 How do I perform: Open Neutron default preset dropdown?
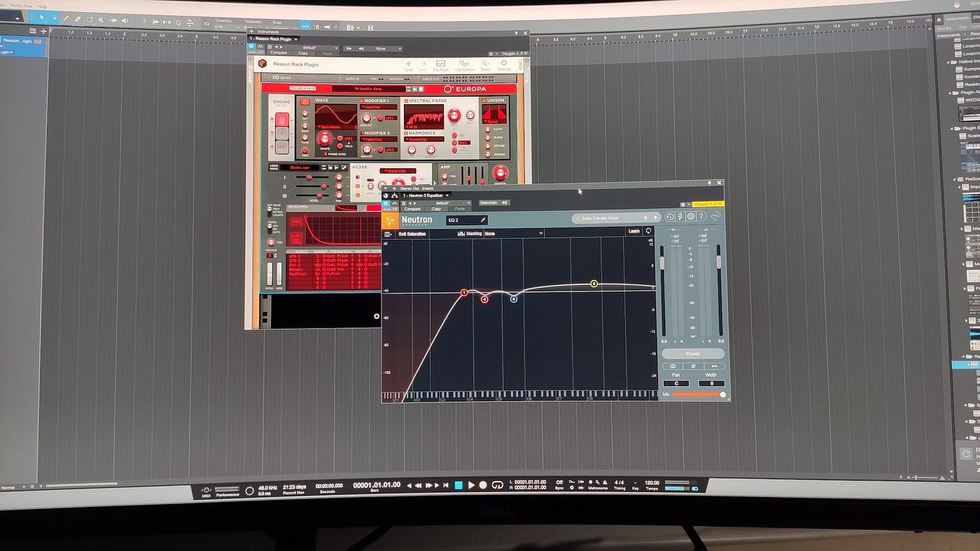(x=445, y=203)
